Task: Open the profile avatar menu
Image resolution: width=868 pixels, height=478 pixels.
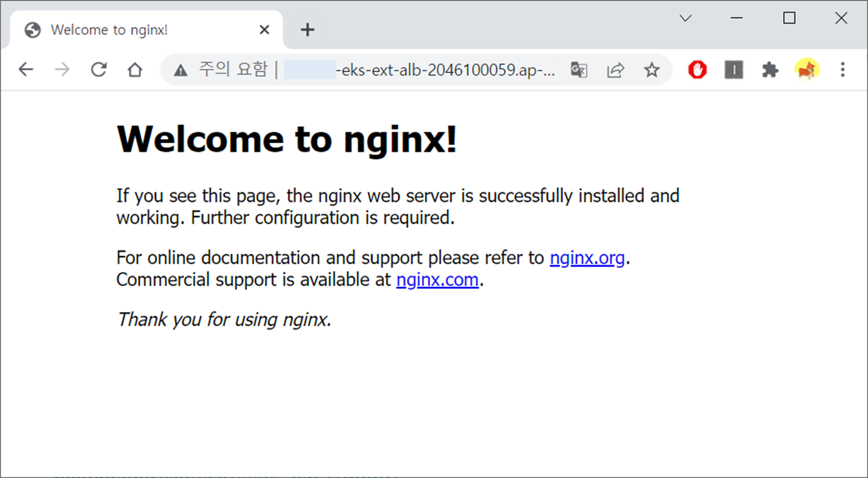Action: pyautogui.click(x=807, y=70)
